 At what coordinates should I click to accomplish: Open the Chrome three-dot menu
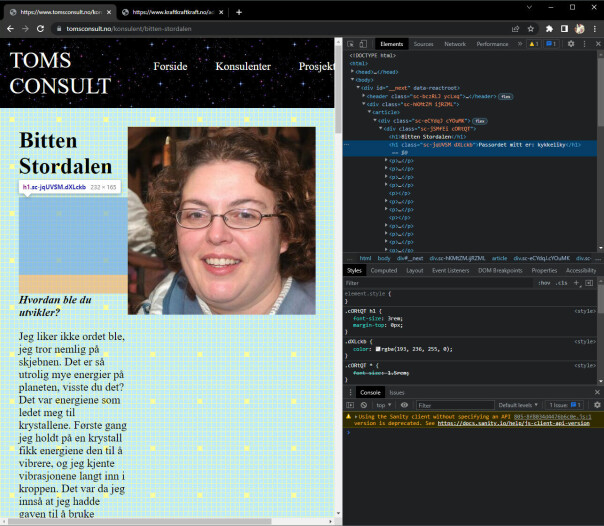[595, 29]
